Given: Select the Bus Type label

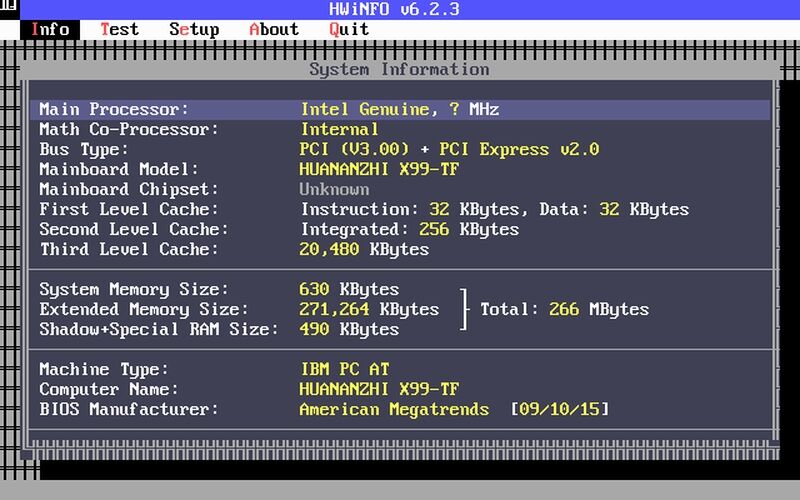Looking at the screenshot, I should 84,149.
